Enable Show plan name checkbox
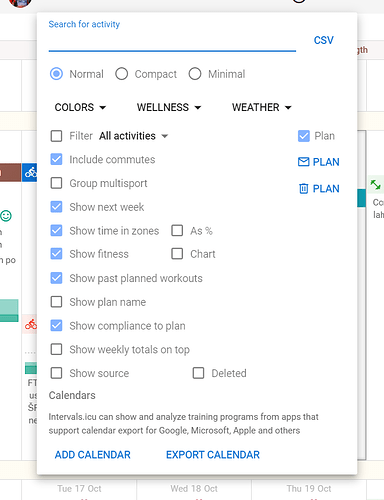Image resolution: width=384 pixels, height=500 pixels. tap(56, 302)
